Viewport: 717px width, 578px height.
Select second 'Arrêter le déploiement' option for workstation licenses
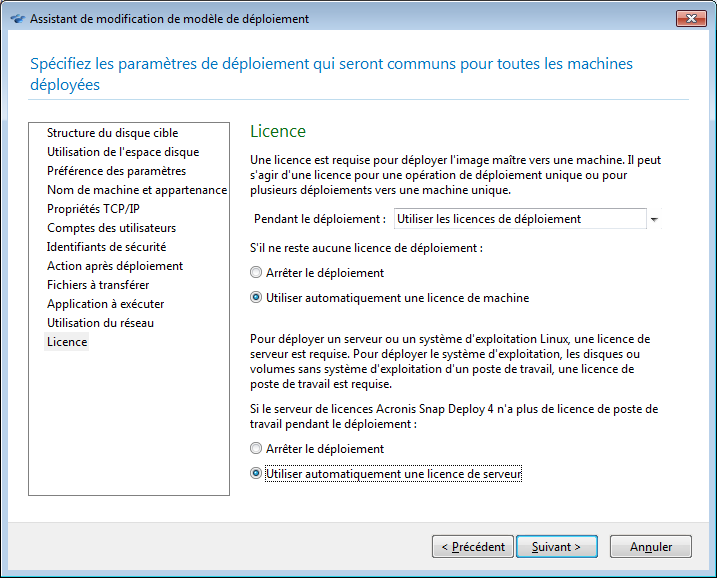coord(257,449)
